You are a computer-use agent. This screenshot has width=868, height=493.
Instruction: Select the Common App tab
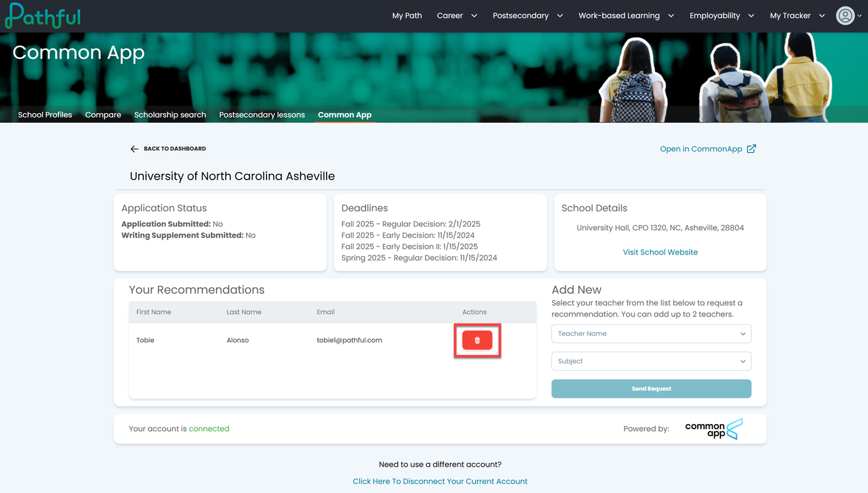coord(345,115)
